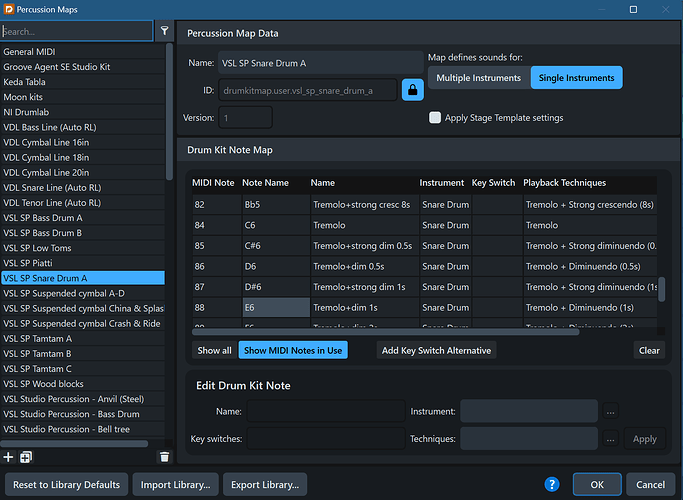The image size is (683, 500).
Task: Switch to Show all notes
Action: coord(214,350)
